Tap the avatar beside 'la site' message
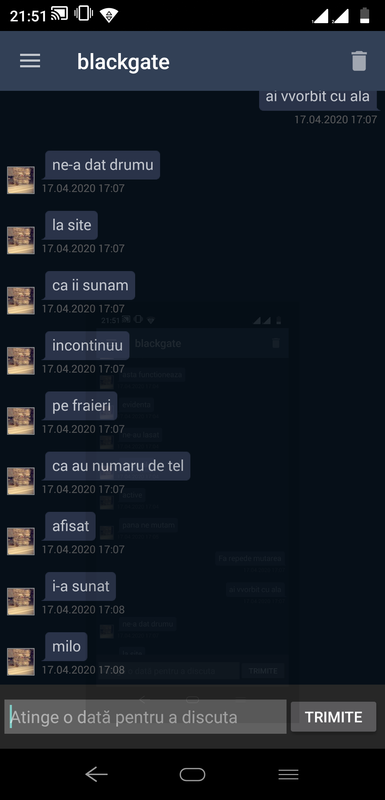 click(x=21, y=240)
